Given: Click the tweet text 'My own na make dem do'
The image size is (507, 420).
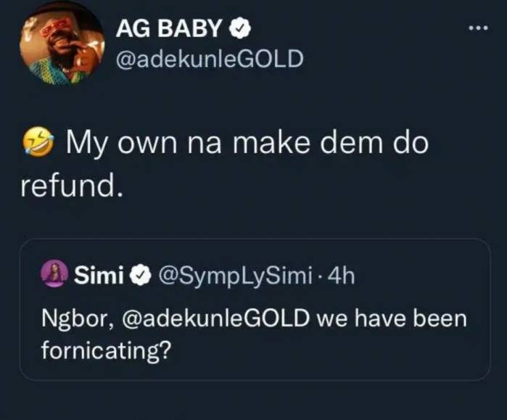Looking at the screenshot, I should [x=247, y=144].
